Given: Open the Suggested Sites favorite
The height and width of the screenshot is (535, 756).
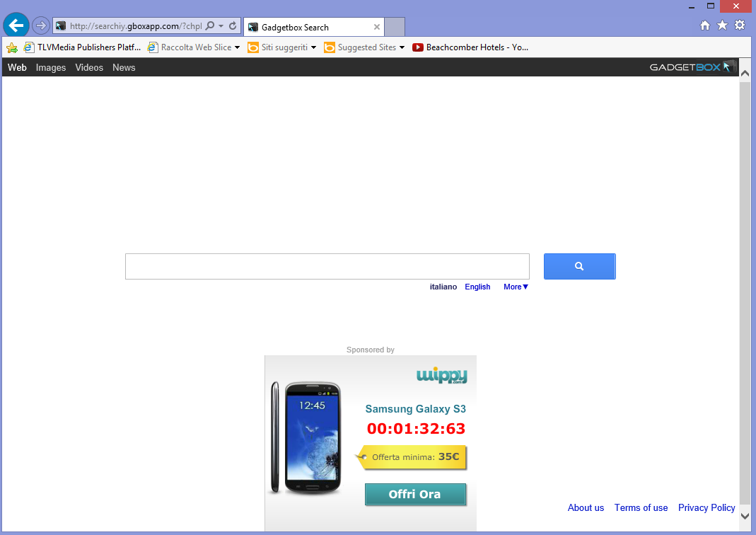Looking at the screenshot, I should point(360,47).
